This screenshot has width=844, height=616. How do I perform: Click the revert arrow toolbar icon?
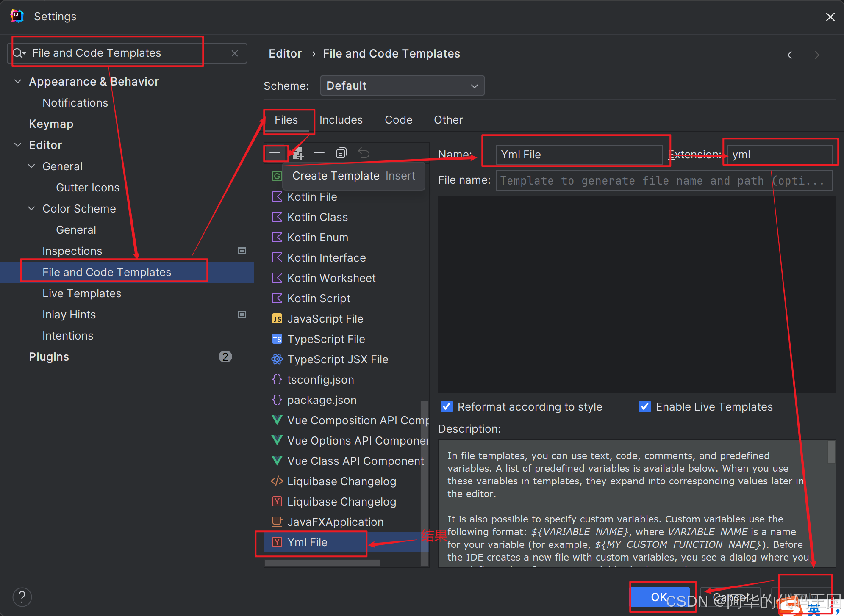click(x=364, y=153)
